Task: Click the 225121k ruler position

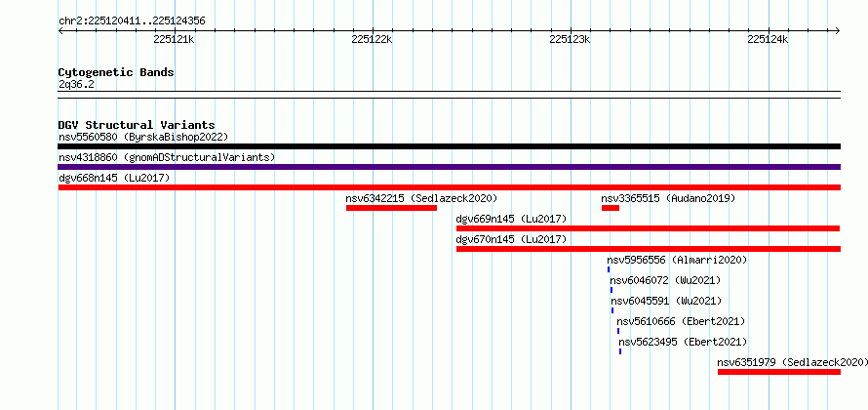Action: pyautogui.click(x=174, y=39)
